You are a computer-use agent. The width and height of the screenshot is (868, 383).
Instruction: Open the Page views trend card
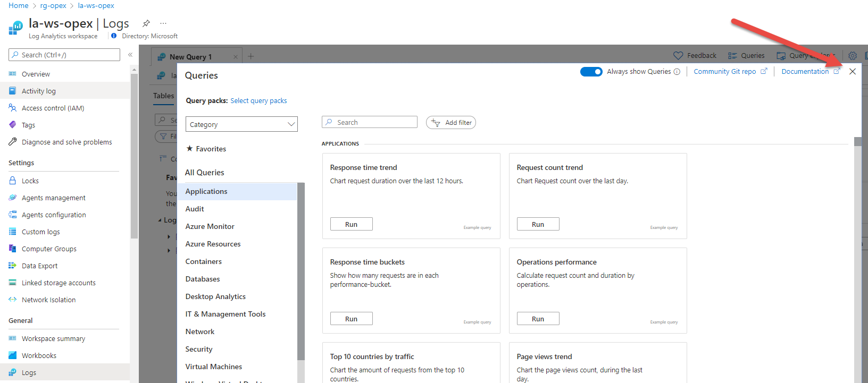[598, 363]
